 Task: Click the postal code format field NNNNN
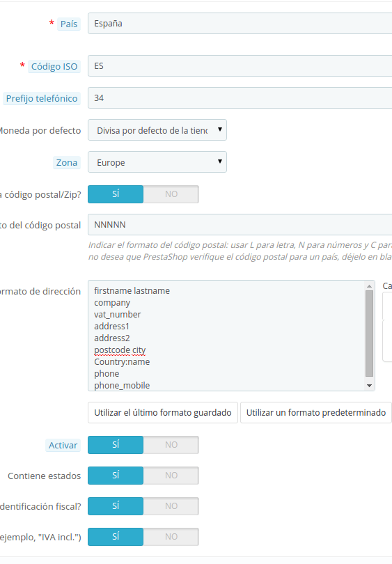click(240, 224)
